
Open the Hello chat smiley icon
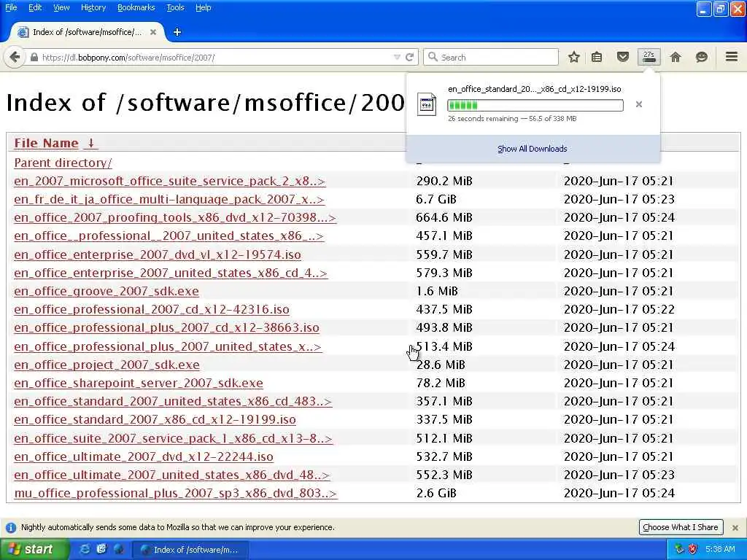pyautogui.click(x=701, y=57)
